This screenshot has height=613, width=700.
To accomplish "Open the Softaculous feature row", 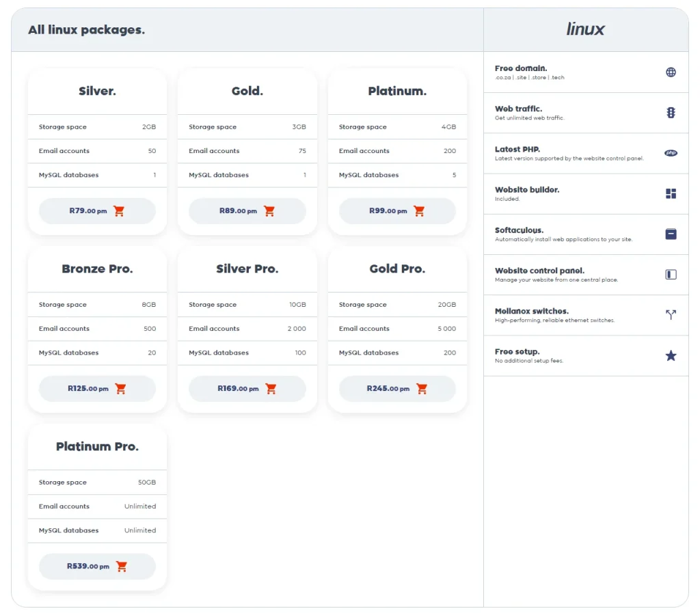I will pyautogui.click(x=574, y=234).
